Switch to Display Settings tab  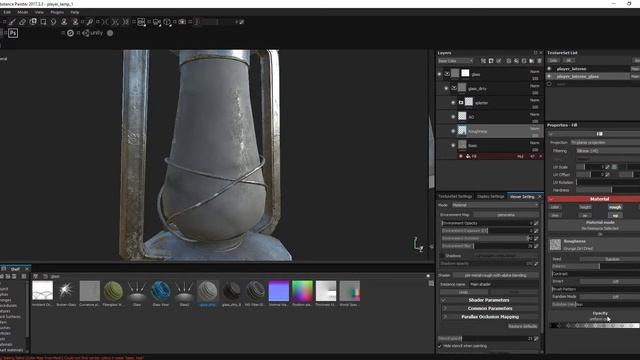490,197
